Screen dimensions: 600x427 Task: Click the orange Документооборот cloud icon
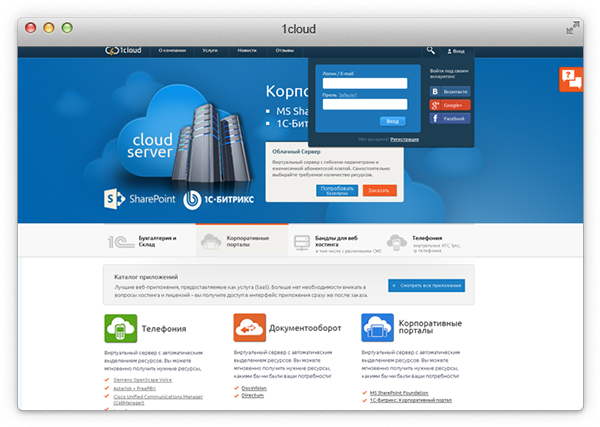pyautogui.click(x=249, y=328)
